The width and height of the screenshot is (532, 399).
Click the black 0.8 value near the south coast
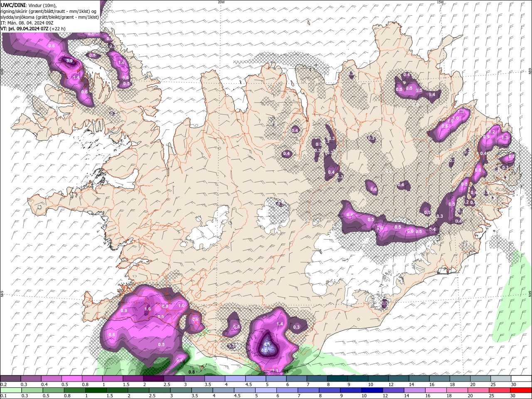(x=192, y=372)
